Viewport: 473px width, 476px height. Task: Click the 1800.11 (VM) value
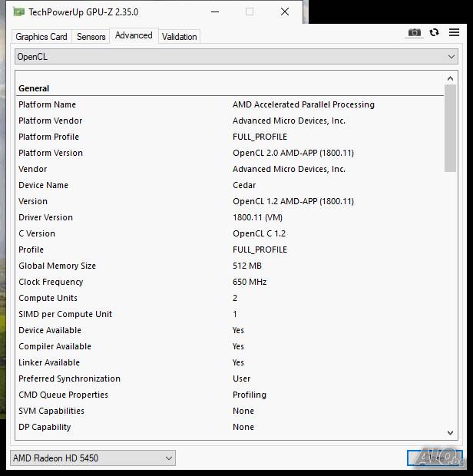pos(257,217)
